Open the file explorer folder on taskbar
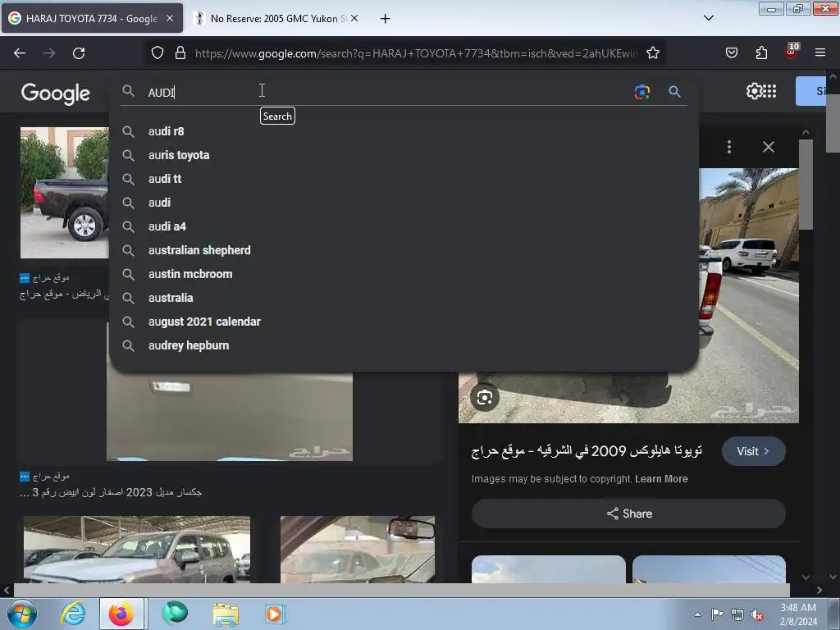 pyautogui.click(x=226, y=614)
